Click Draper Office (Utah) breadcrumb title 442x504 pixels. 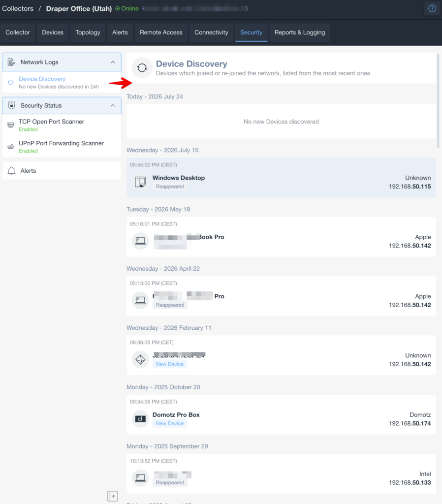(x=79, y=9)
